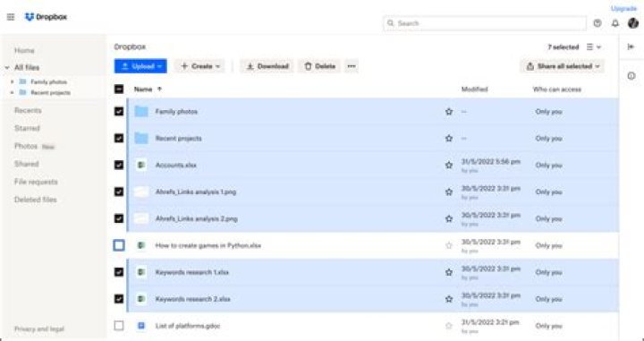Open the list view options dropdown
This screenshot has width=644, height=341.
594,47
